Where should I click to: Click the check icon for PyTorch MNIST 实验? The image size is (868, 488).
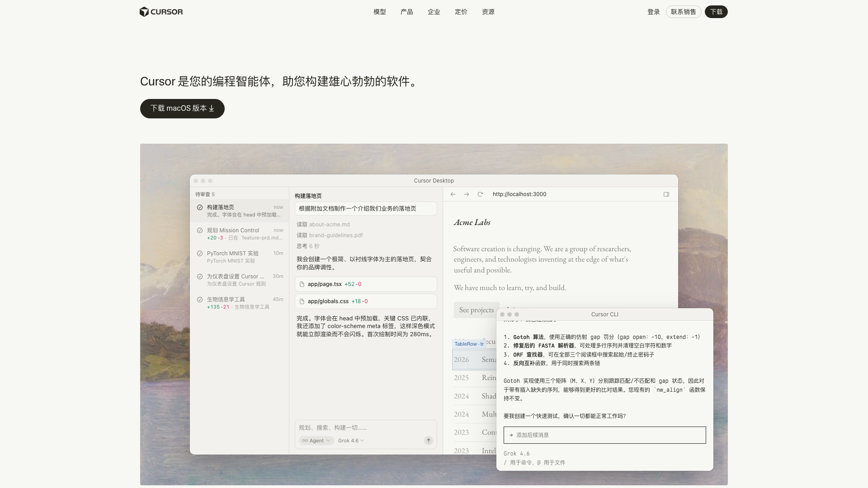pyautogui.click(x=200, y=253)
